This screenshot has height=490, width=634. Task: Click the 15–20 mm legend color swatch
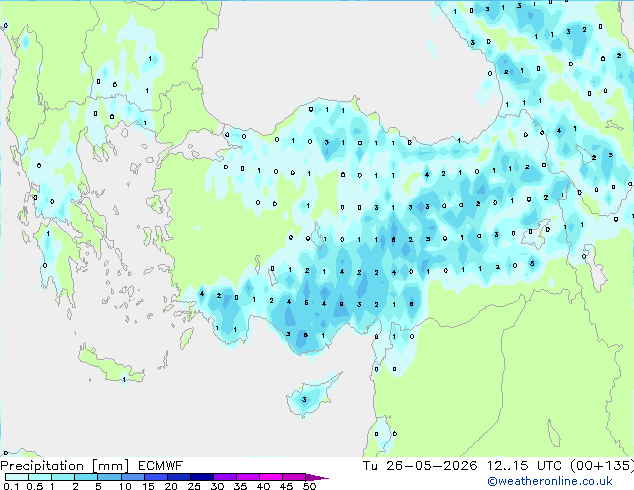(x=155, y=477)
